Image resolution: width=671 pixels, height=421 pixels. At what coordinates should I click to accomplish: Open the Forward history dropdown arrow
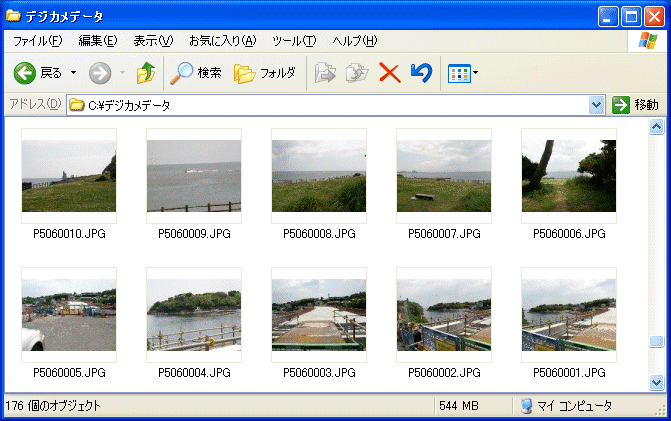pyautogui.click(x=122, y=73)
